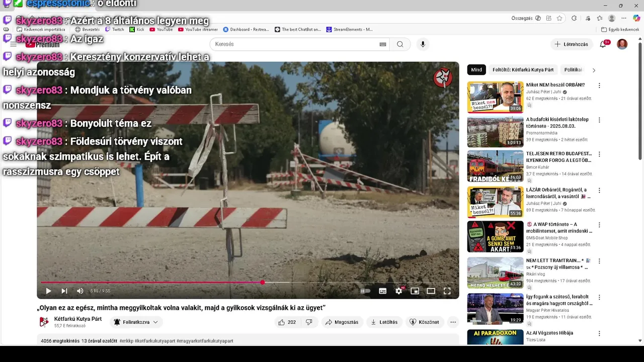Image resolution: width=644 pixels, height=362 pixels.
Task: Open Edge settings and more menu
Action: pyautogui.click(x=624, y=18)
